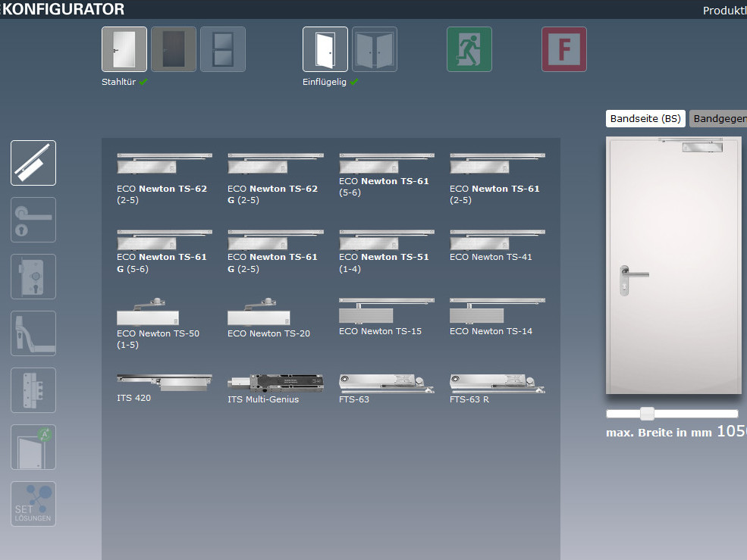Screen dimensions: 747x560
Task: Click the max. Breite in mm value
Action: point(732,431)
